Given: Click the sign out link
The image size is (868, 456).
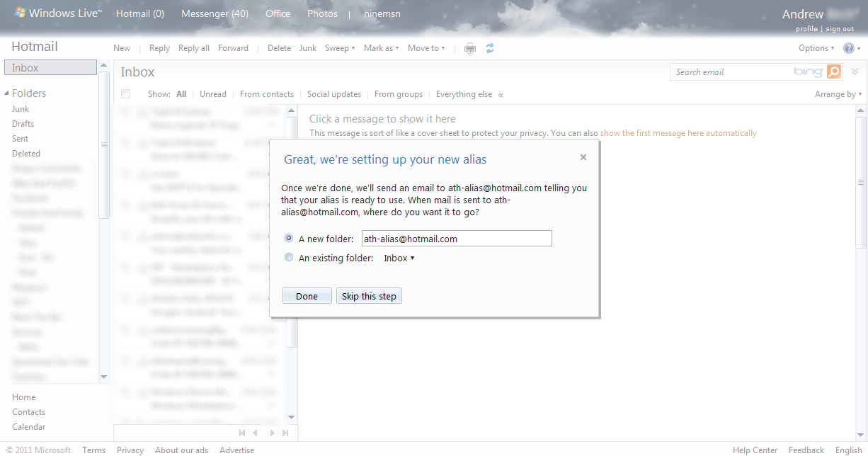Looking at the screenshot, I should [x=840, y=29].
